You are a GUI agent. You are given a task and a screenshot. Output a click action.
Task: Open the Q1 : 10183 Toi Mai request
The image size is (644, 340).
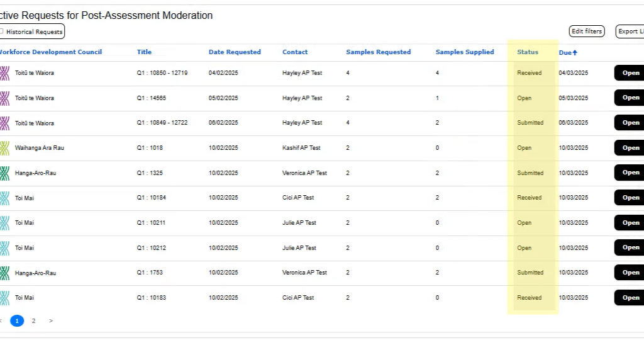630,298
